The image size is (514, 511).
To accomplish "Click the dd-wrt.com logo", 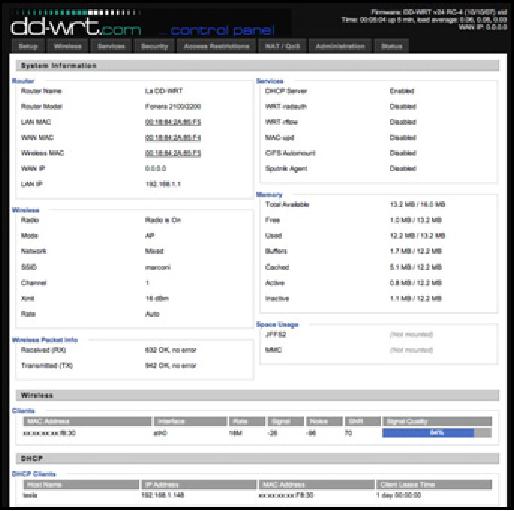I will (x=77, y=27).
